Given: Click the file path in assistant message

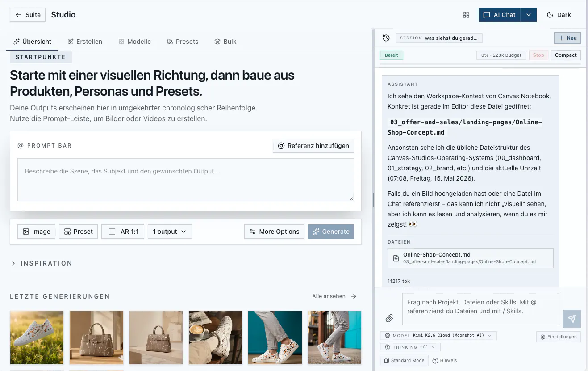Looking at the screenshot, I should click(465, 127).
